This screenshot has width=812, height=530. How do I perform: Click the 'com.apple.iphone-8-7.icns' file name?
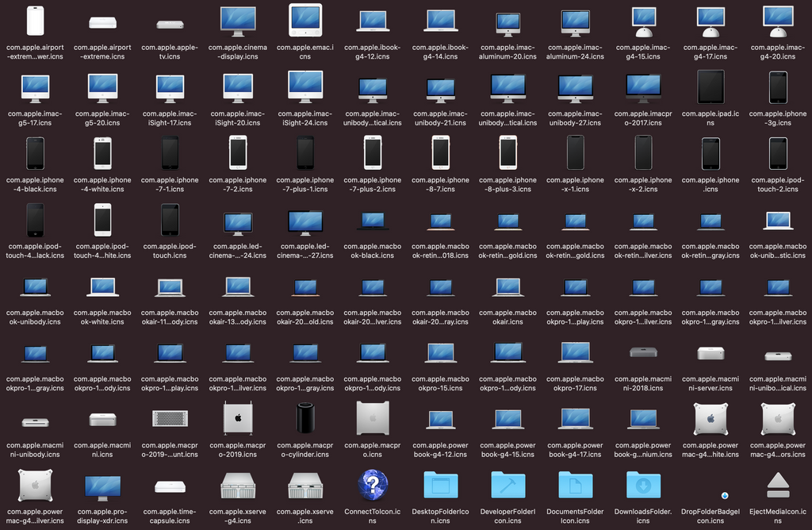click(440, 184)
